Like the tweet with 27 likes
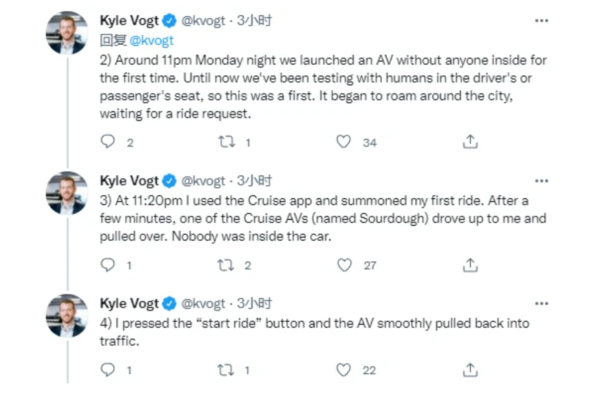This screenshot has height=395, width=600. tap(344, 265)
